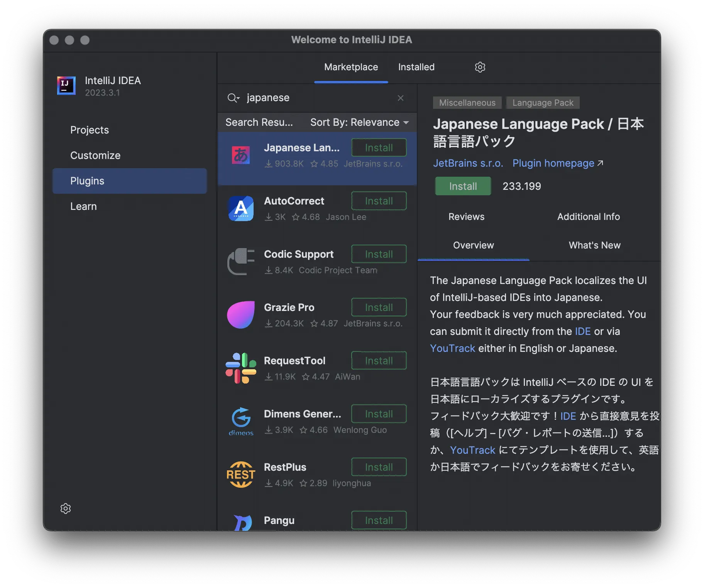This screenshot has height=588, width=704.
Task: Install the RequestTool plugin
Action: (x=379, y=361)
